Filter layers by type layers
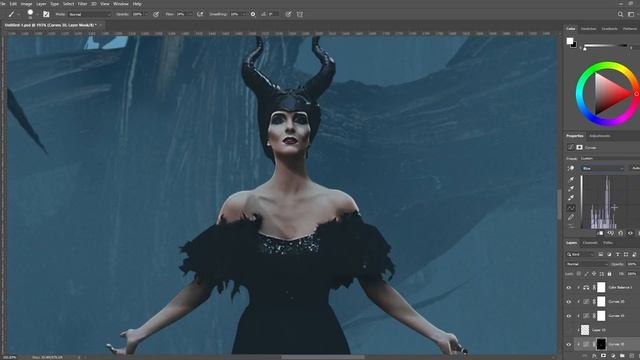The width and height of the screenshot is (640, 360). [x=618, y=254]
